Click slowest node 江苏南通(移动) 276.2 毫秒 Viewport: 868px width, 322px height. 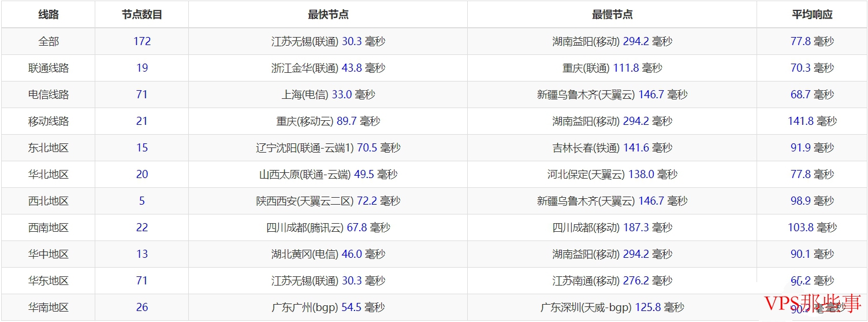tap(612, 281)
